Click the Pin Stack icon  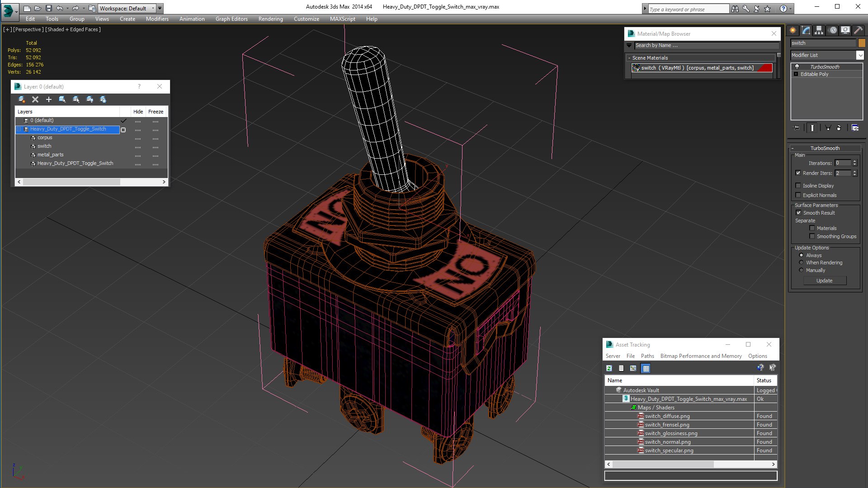(797, 128)
